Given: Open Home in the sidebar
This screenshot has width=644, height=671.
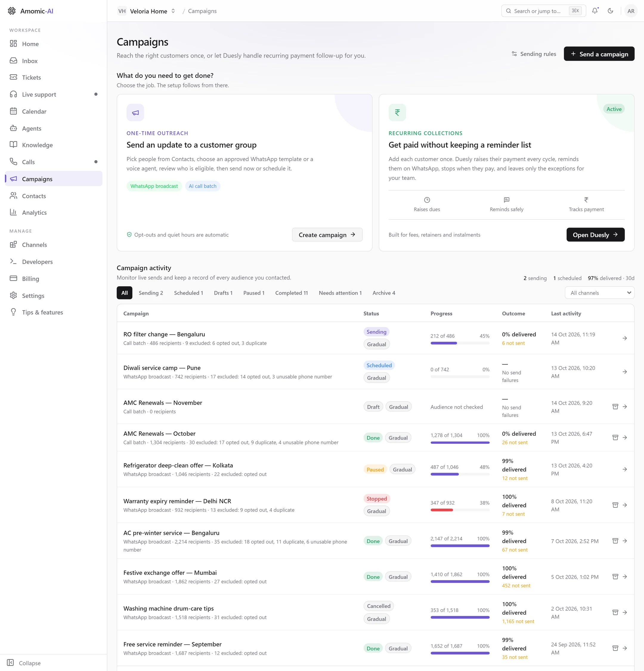Looking at the screenshot, I should [53, 44].
